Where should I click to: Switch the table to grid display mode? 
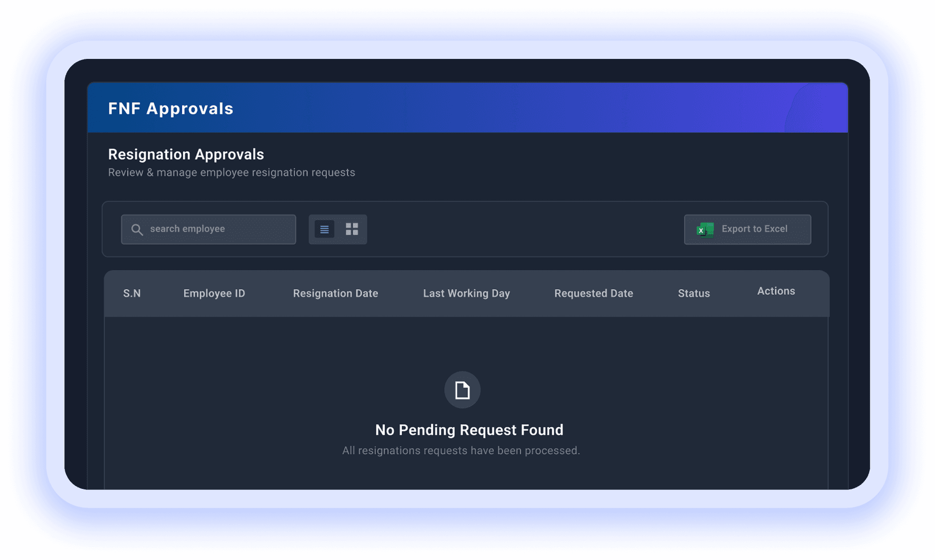tap(352, 229)
